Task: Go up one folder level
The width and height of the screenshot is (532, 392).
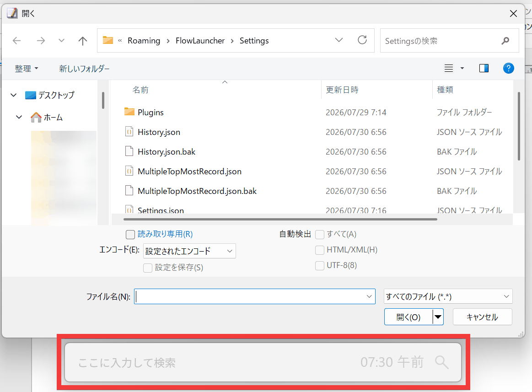Action: coord(82,41)
